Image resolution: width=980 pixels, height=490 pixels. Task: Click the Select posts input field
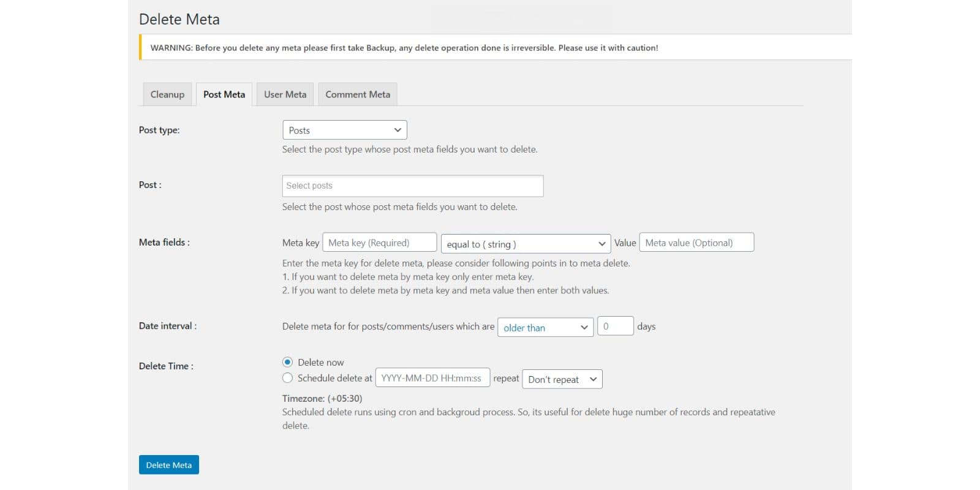pyautogui.click(x=412, y=186)
